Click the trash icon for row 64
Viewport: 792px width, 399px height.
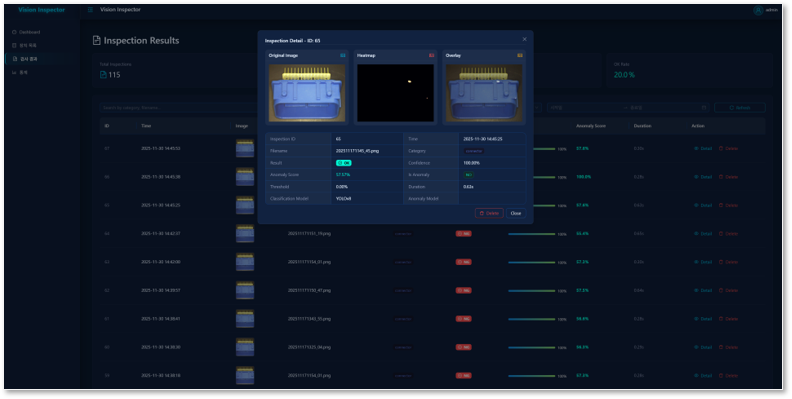click(x=721, y=234)
